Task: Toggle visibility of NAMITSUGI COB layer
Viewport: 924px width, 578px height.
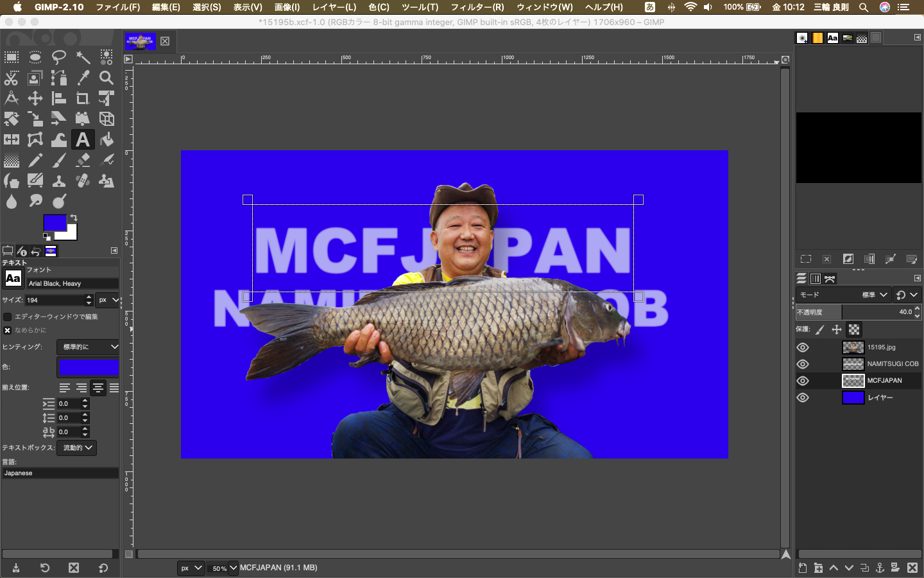Action: [x=803, y=364]
